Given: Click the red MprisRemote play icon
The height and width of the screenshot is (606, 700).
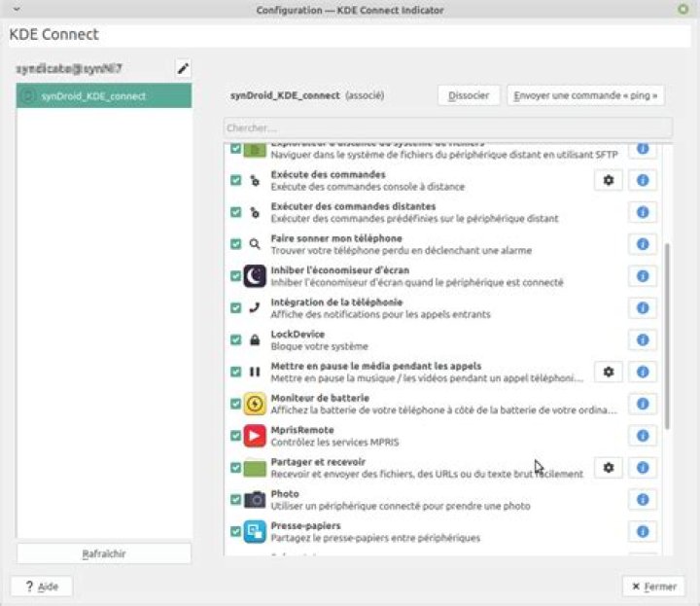Looking at the screenshot, I should pyautogui.click(x=255, y=436).
